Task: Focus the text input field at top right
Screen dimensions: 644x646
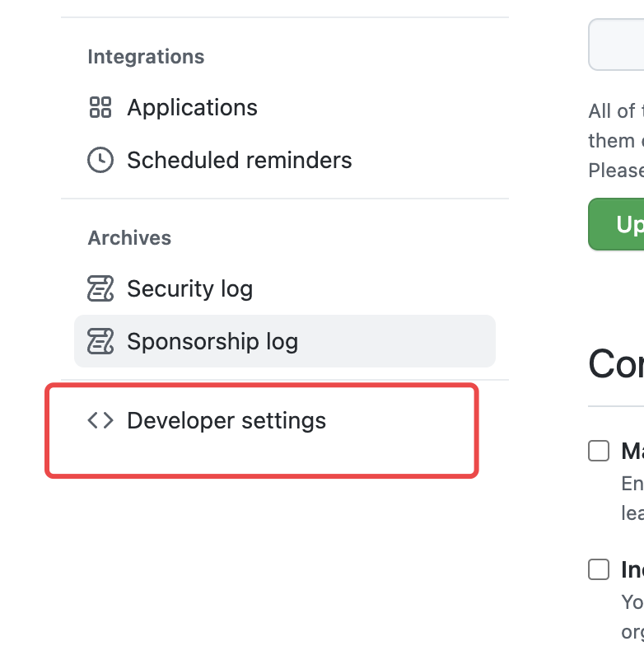Action: [x=618, y=45]
